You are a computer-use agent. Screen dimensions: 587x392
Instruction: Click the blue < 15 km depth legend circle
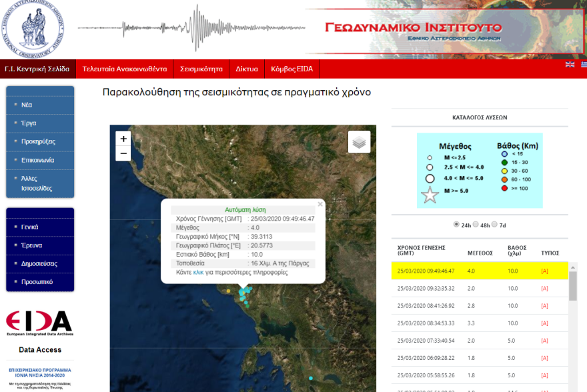pyautogui.click(x=504, y=153)
